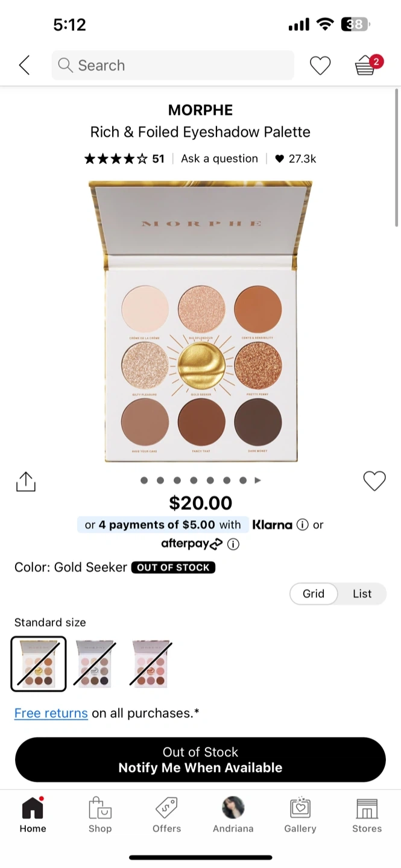This screenshot has width=401, height=868.
Task: Tap Notify Me When Available button
Action: [200, 759]
